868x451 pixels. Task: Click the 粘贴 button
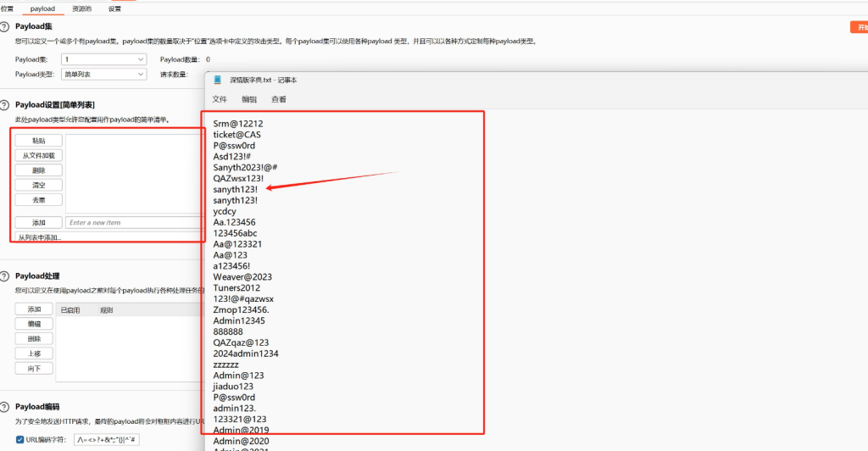tap(38, 141)
